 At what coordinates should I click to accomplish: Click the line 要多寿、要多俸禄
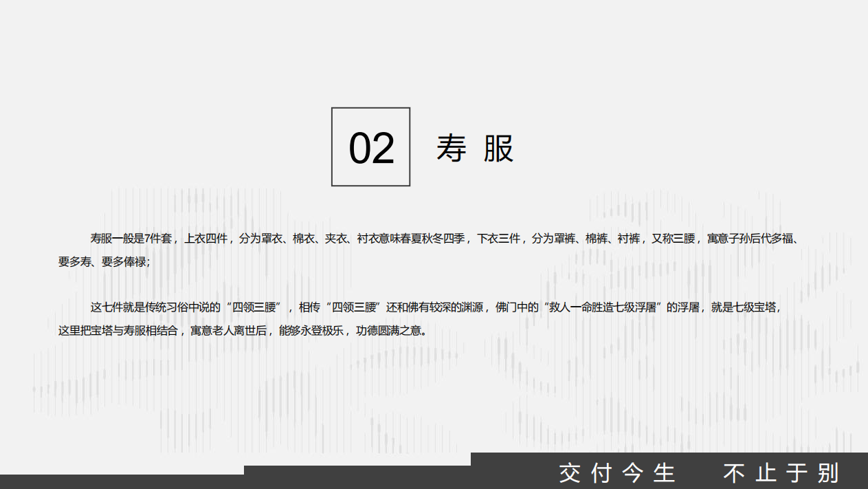click(x=102, y=262)
